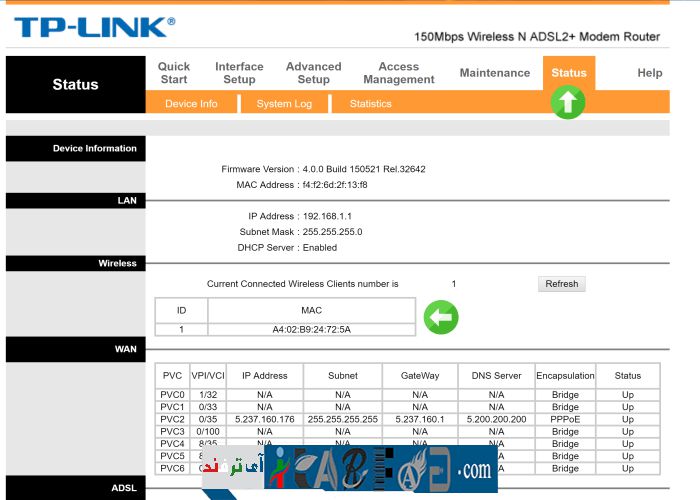Click PVC2 IP address 5.237.160.176
The height and width of the screenshot is (500, 700).
[x=265, y=419]
